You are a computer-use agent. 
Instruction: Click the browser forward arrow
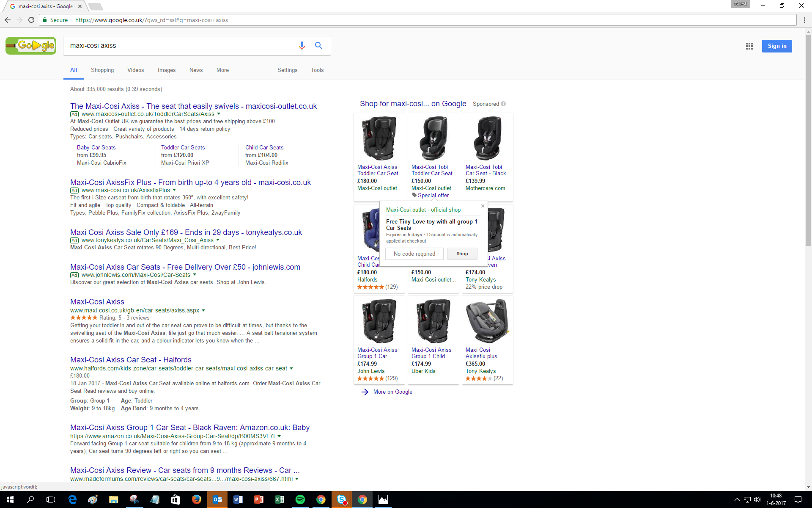pos(19,20)
